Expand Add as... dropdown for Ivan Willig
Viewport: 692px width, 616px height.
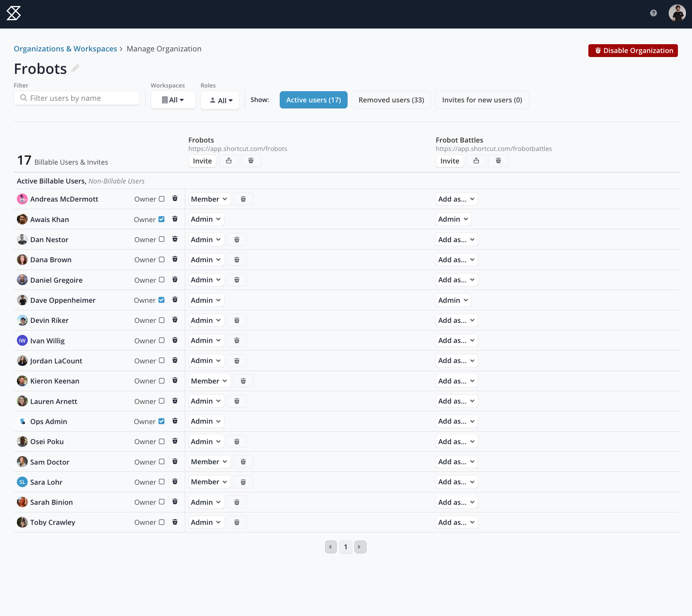(457, 341)
